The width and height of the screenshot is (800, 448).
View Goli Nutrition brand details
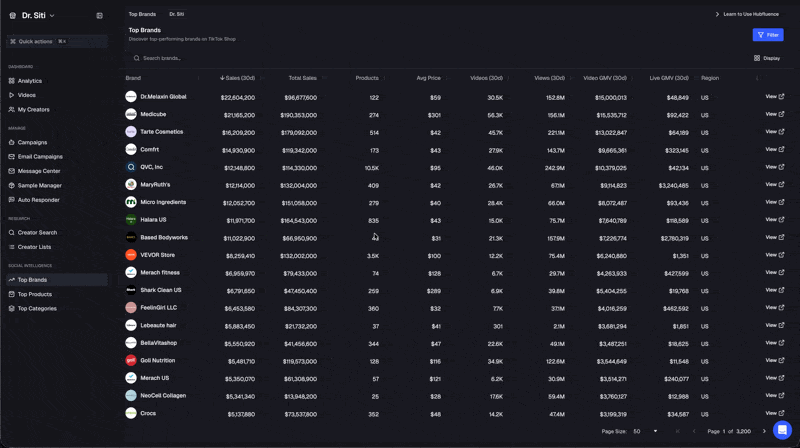774,361
